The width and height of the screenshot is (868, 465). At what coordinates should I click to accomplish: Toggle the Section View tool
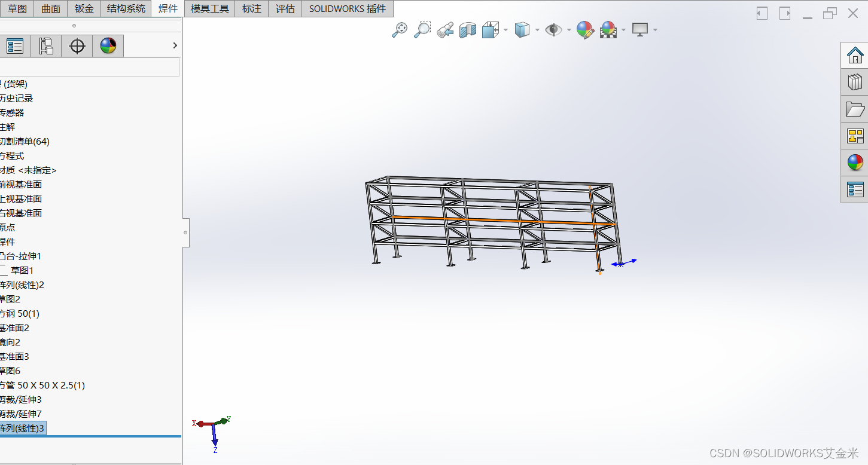point(468,30)
